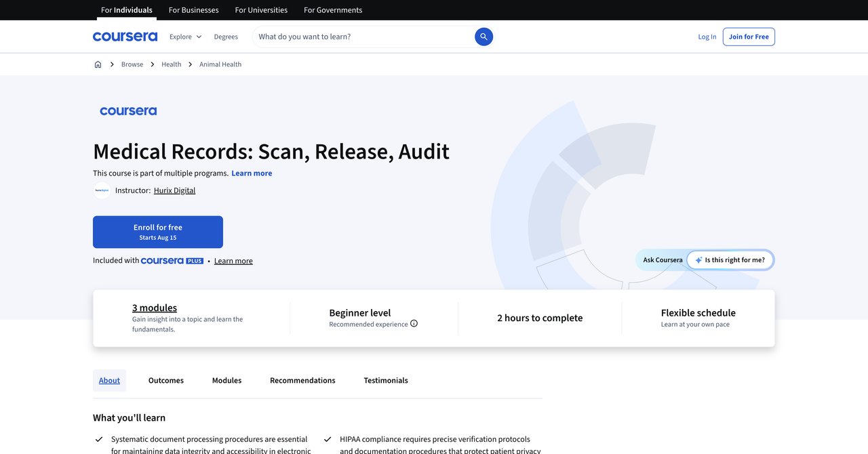Open the 3 modules link
Screen dimensions: 868x454
pyautogui.click(x=155, y=308)
